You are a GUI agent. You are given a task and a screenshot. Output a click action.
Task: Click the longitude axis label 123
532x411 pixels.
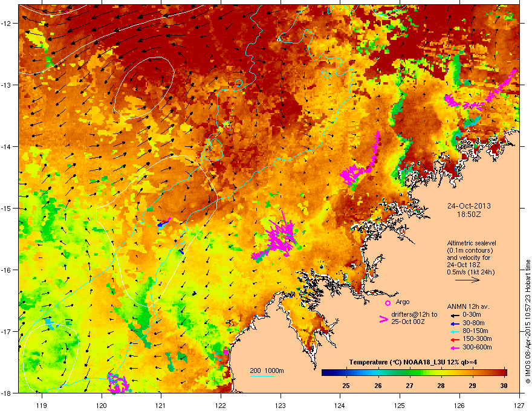[281, 405]
